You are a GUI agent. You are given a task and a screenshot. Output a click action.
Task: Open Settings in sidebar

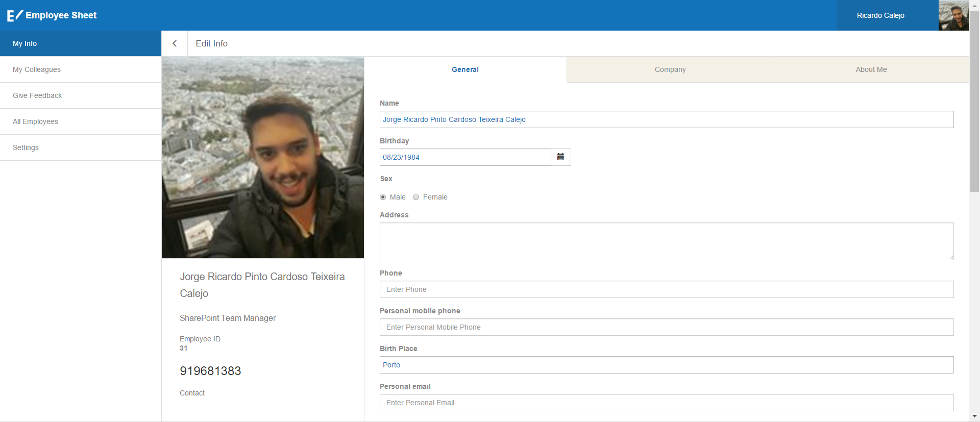point(81,147)
